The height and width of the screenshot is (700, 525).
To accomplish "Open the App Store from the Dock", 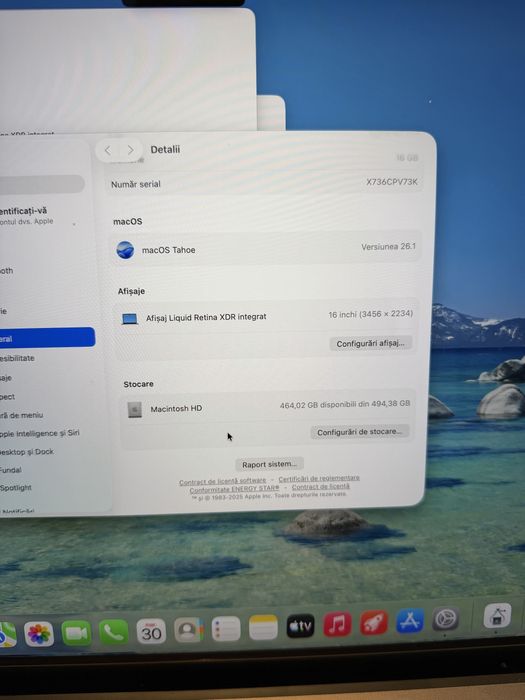I will point(409,621).
